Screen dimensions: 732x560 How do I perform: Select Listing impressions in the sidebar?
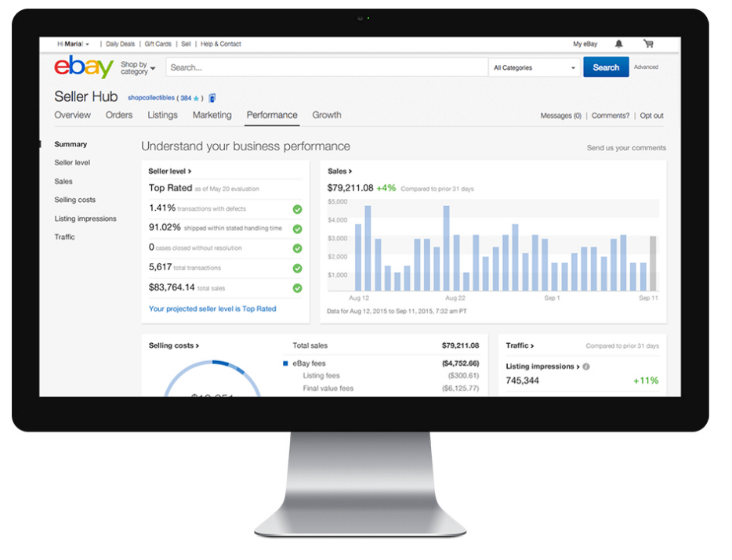click(85, 219)
